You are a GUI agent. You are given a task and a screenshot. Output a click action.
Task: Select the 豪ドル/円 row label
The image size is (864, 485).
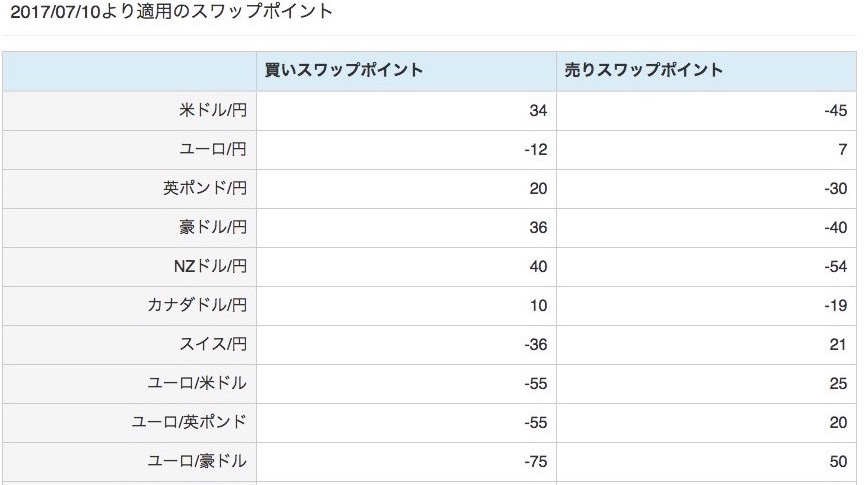click(x=213, y=227)
